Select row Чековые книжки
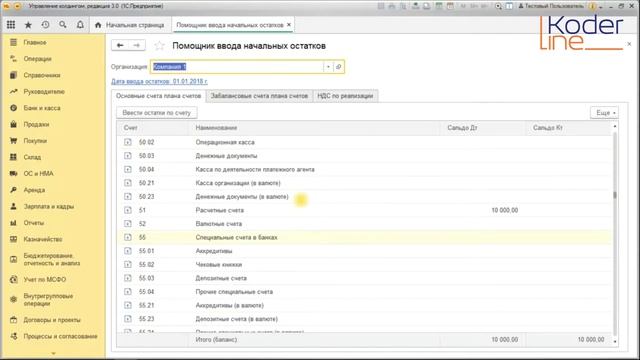640x360 pixels. tap(364, 264)
